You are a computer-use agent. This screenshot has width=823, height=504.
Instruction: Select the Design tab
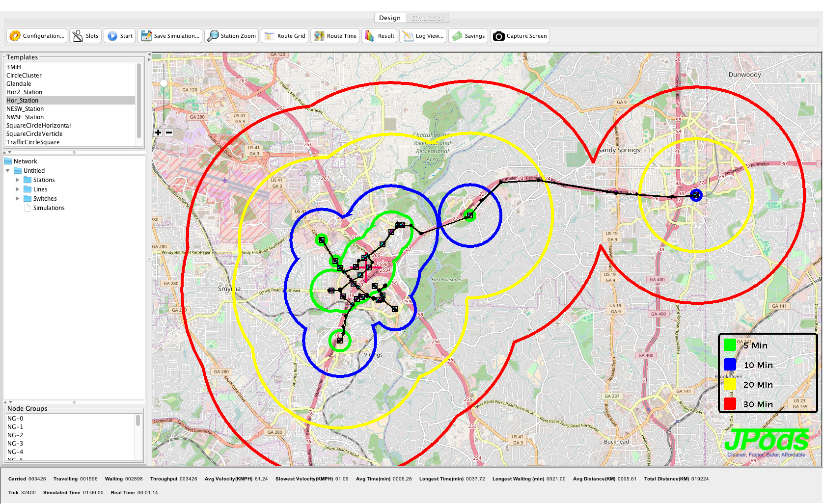390,18
